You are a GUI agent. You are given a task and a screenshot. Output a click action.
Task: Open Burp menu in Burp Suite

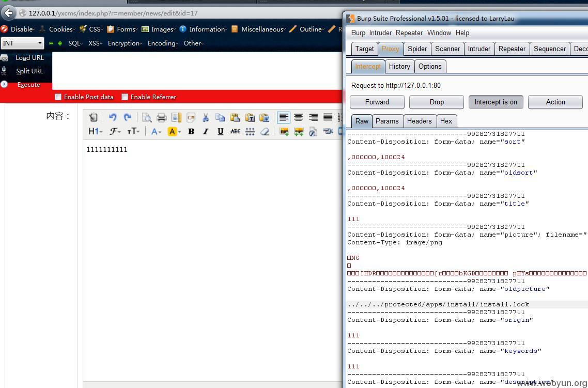[358, 33]
